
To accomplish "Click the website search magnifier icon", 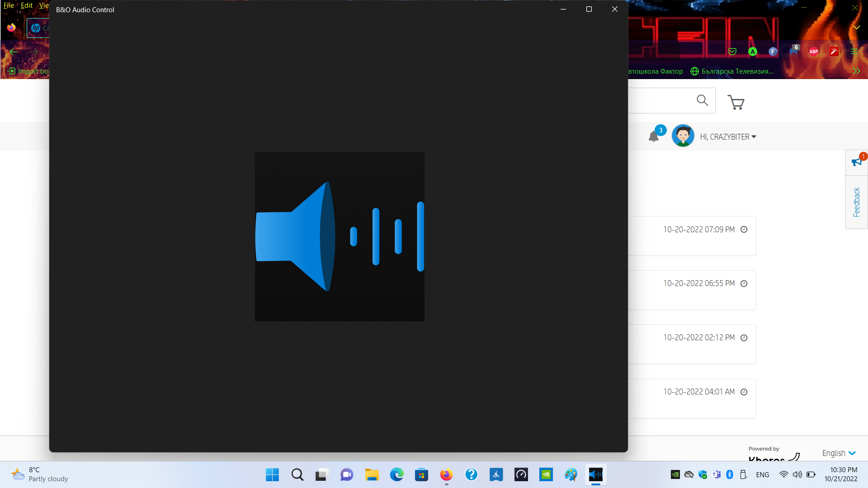I will [702, 100].
